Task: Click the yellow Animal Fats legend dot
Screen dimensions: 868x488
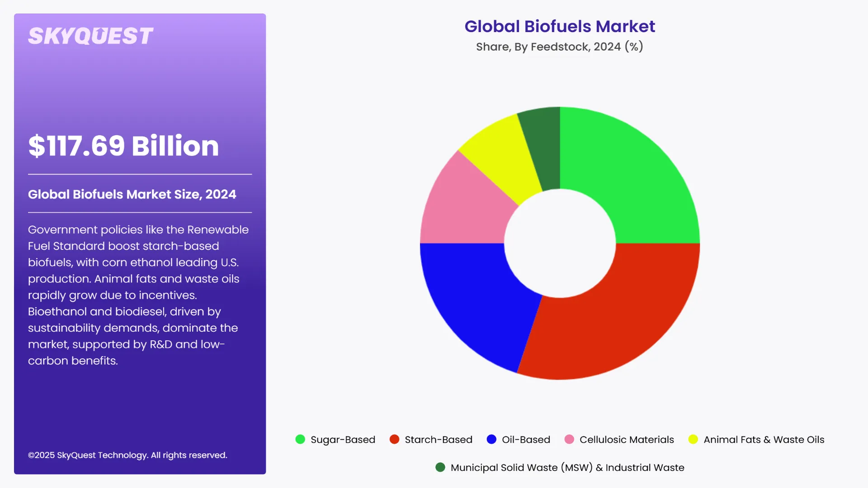Action: 693,439
